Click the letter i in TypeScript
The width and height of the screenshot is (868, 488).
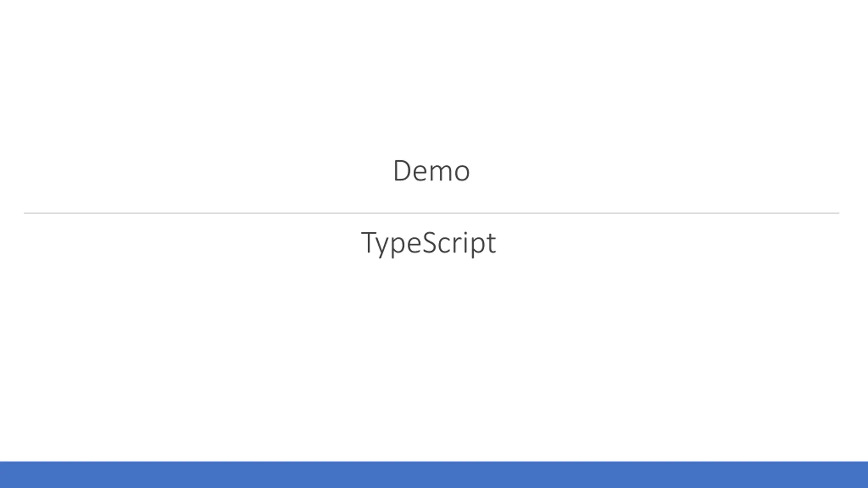466,242
